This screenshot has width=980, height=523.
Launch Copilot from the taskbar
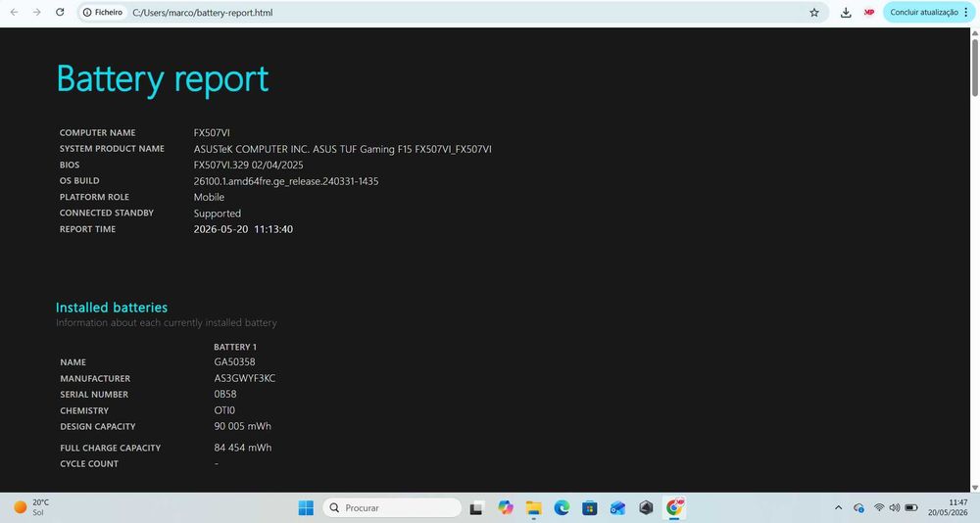tap(505, 507)
